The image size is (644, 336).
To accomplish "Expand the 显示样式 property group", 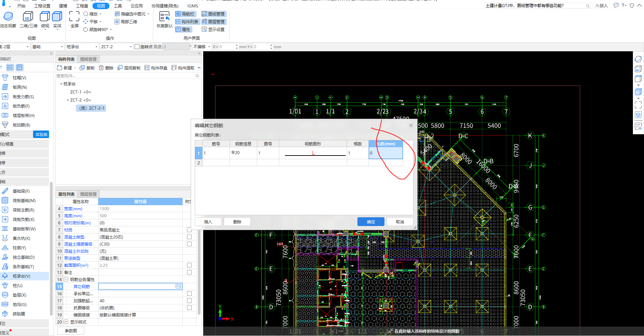I will [x=66, y=322].
